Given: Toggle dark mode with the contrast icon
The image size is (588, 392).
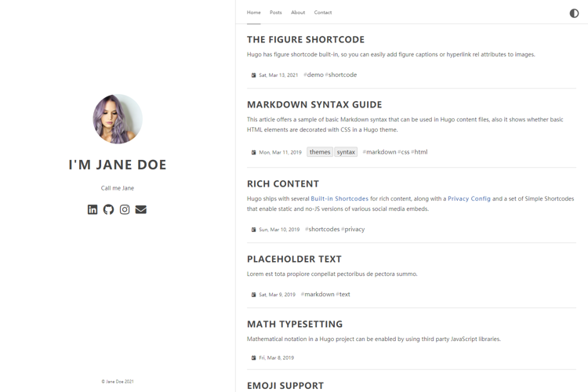Looking at the screenshot, I should click(x=574, y=13).
